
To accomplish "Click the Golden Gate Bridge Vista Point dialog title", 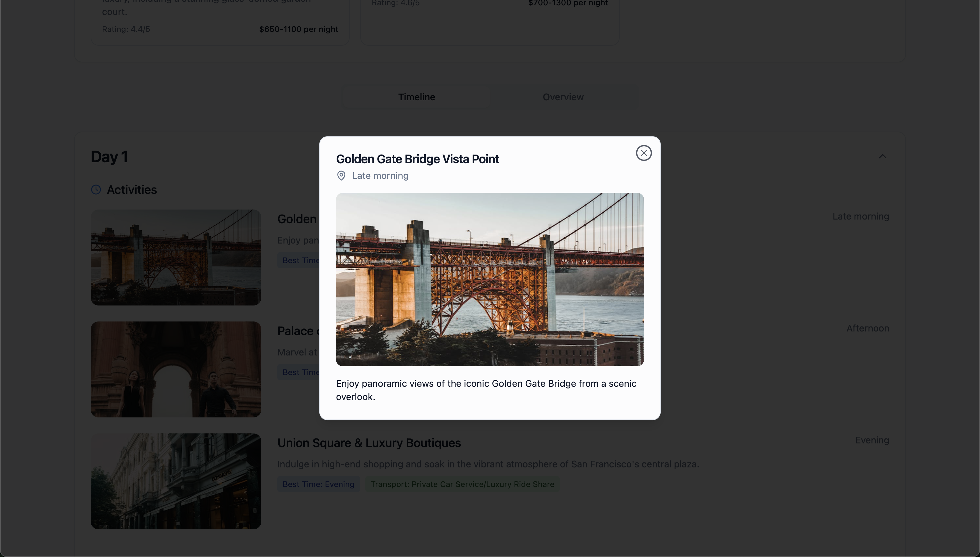I will click(x=417, y=159).
